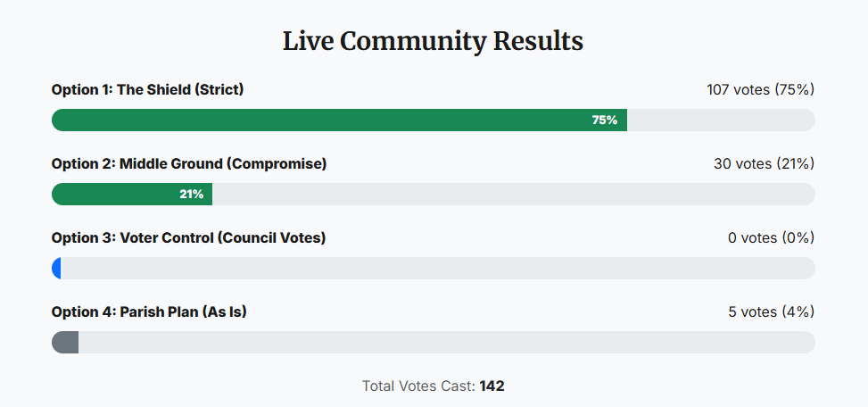
Task: Click the 21% label inside the bar
Action: [x=191, y=195]
